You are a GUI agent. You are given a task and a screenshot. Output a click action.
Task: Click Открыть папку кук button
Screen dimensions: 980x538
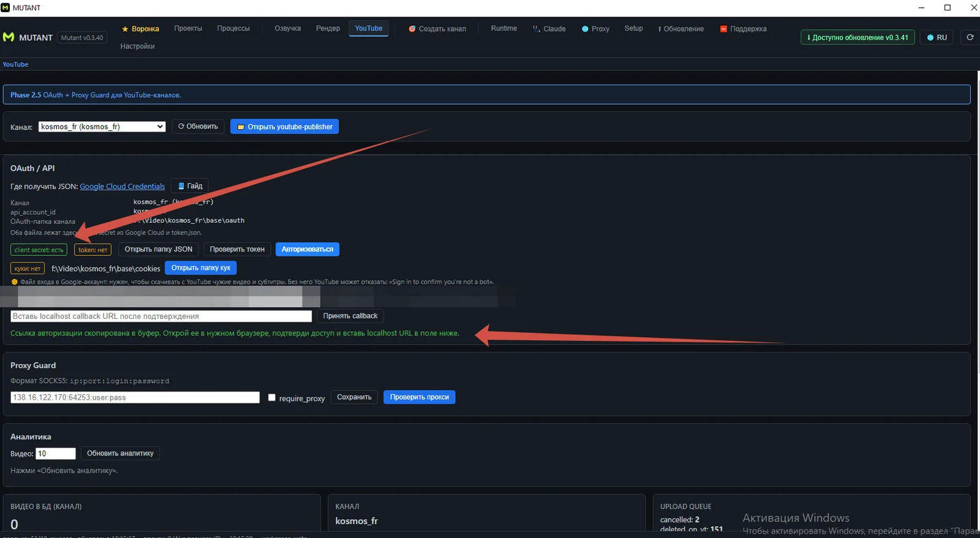[x=201, y=268]
